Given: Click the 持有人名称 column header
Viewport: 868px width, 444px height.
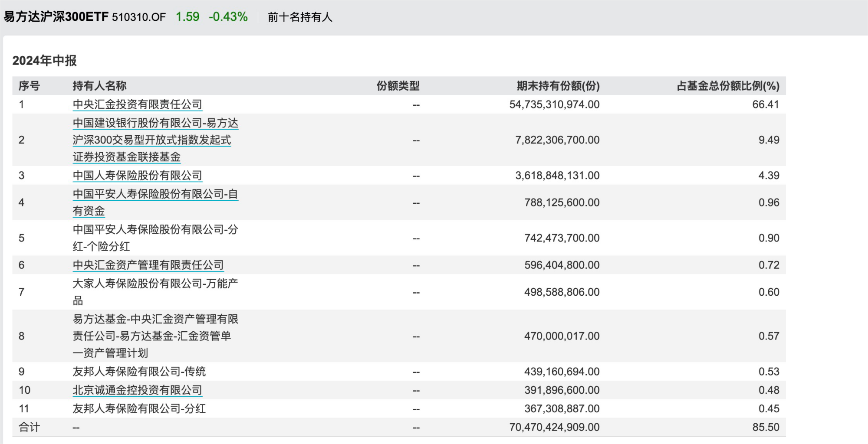Looking at the screenshot, I should pos(99,86).
